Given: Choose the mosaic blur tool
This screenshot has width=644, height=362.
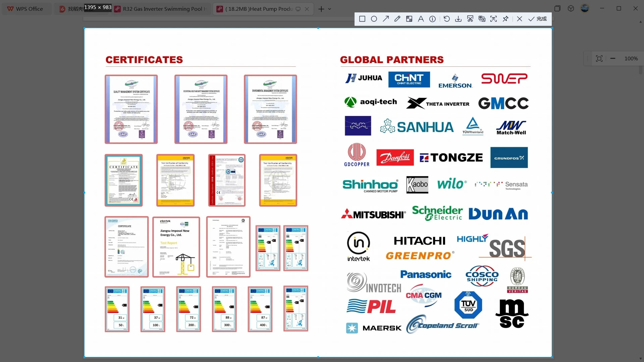Looking at the screenshot, I should tap(409, 19).
